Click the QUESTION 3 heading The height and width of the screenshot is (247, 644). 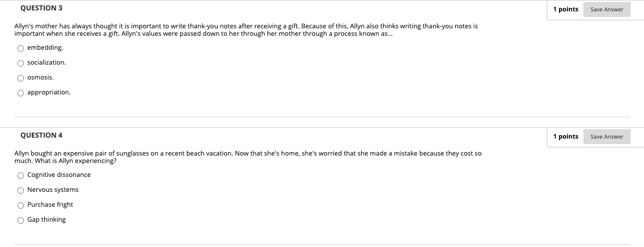point(41,8)
